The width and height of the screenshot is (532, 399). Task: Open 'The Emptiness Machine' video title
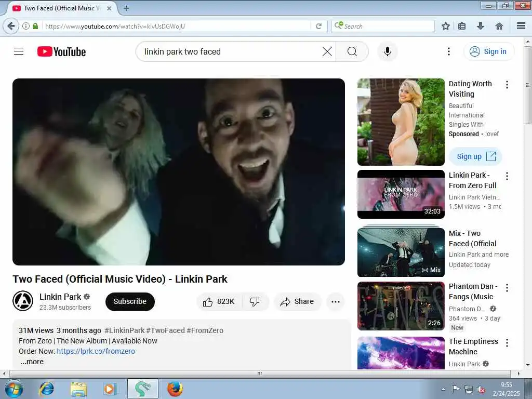[x=473, y=347]
